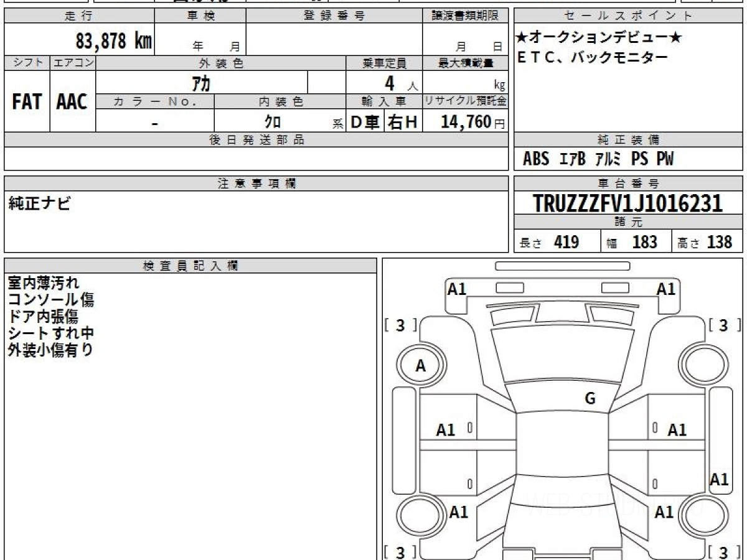Image resolution: width=747 pixels, height=560 pixels.
Task: Click the 車検 header cell
Action: (200, 16)
